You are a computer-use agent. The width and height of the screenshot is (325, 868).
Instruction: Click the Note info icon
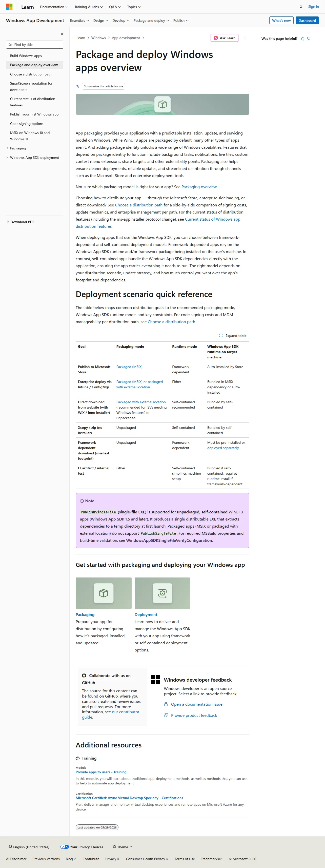click(x=82, y=501)
